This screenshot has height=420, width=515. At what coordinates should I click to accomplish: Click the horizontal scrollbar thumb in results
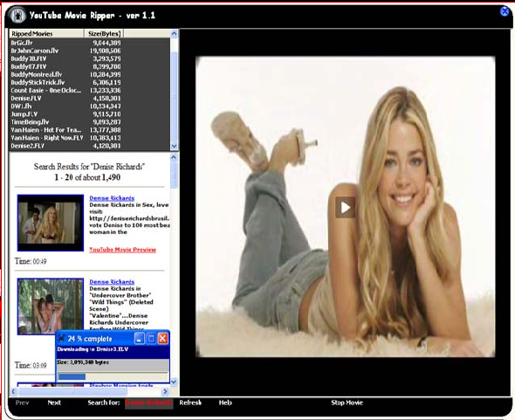[72, 391]
